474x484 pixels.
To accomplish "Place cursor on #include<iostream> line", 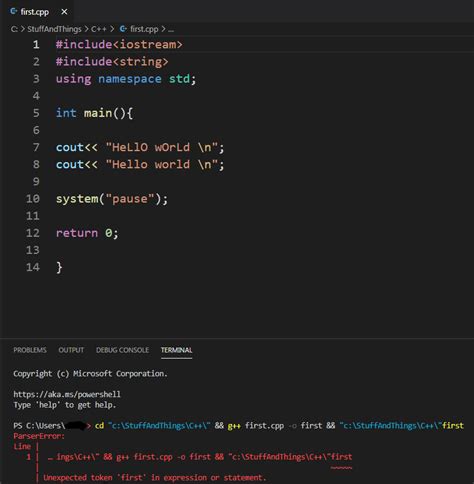I will coord(119,45).
